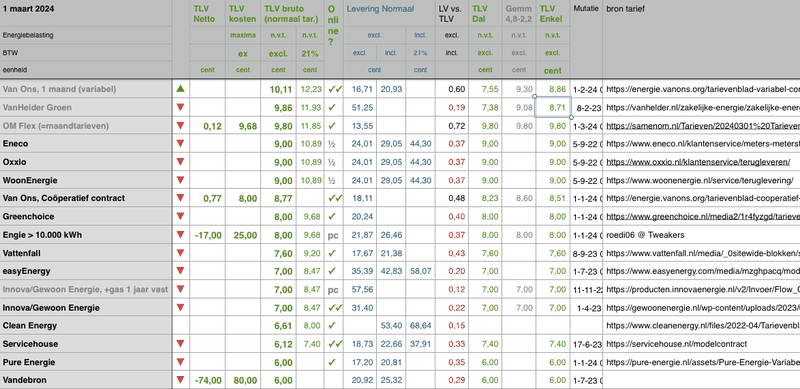Select the 'roedi06 @ Tweakers' cell

pos(702,235)
